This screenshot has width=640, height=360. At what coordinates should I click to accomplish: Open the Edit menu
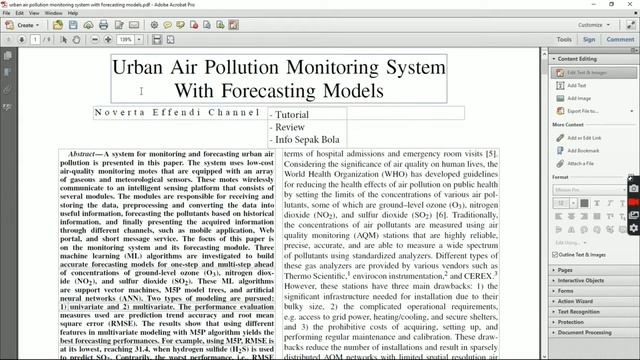(x=19, y=13)
